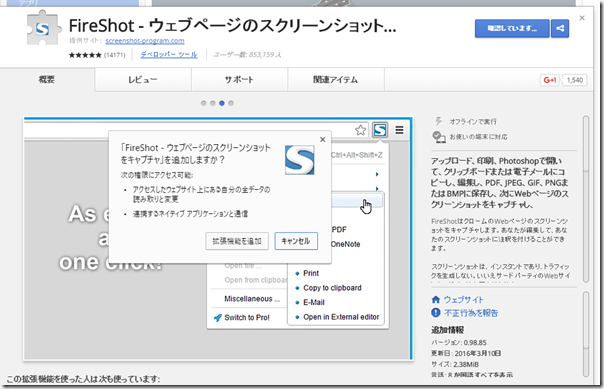
Task: Close the add-extension confirmation dialog
Action: point(323,139)
